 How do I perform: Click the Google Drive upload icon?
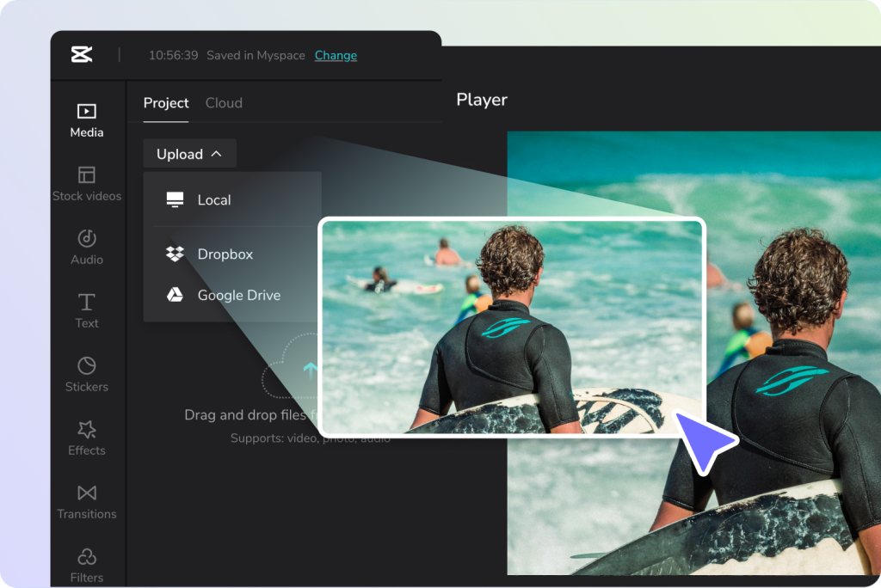175,295
